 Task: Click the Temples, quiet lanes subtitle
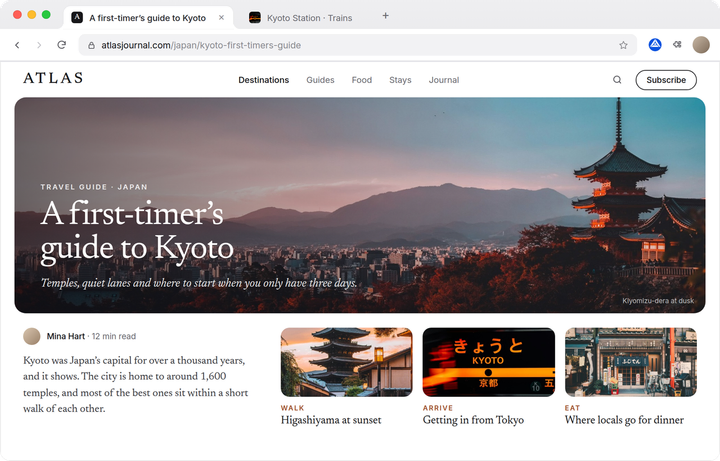coord(199,283)
